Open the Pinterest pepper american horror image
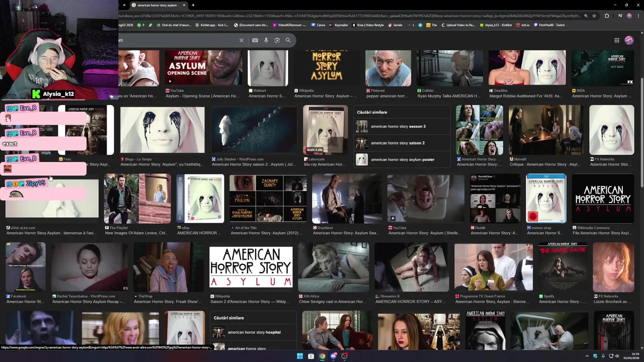 tap(388, 68)
